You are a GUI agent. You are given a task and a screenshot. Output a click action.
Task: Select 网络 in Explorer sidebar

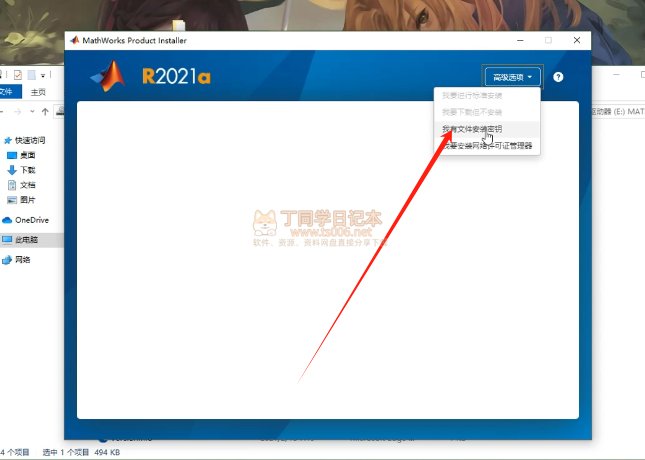click(x=23, y=260)
